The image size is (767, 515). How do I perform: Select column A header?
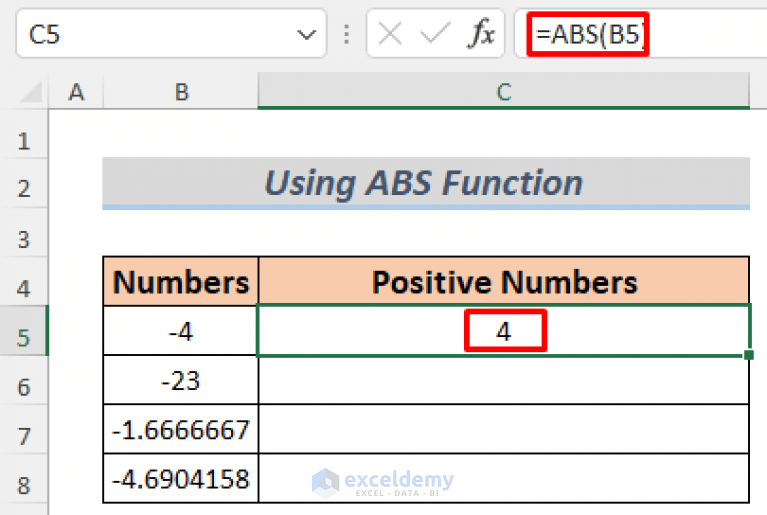coord(76,91)
